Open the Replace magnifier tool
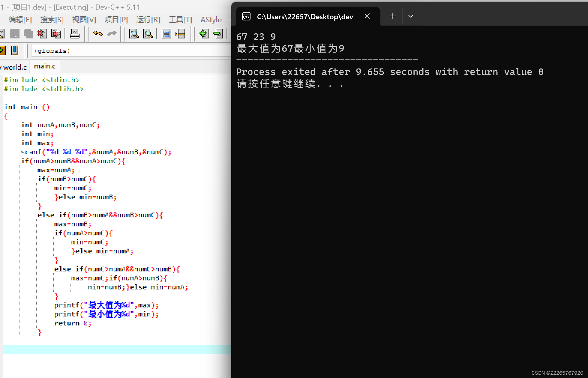The image size is (588, 378). tap(148, 33)
